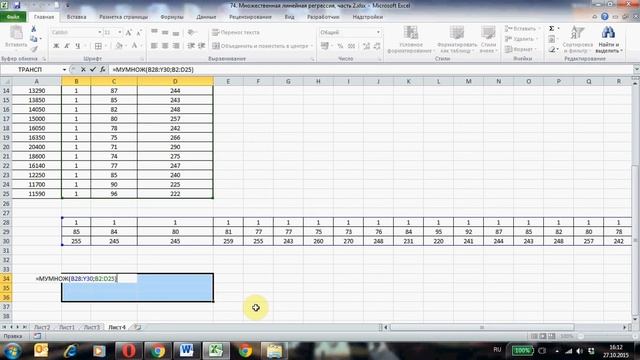Switch to the Review (Рецензирование) tab
Image resolution: width=640 pixels, height=360 pixels.
(250, 17)
